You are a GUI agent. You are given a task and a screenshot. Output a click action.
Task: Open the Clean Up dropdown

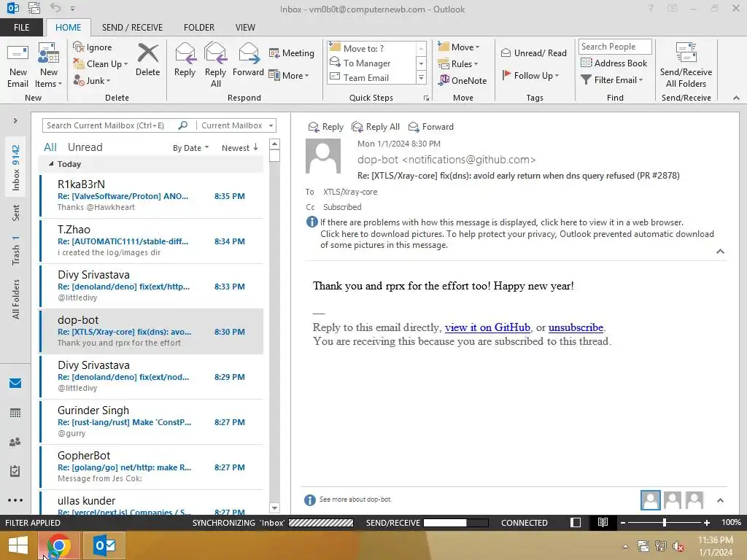click(101, 64)
